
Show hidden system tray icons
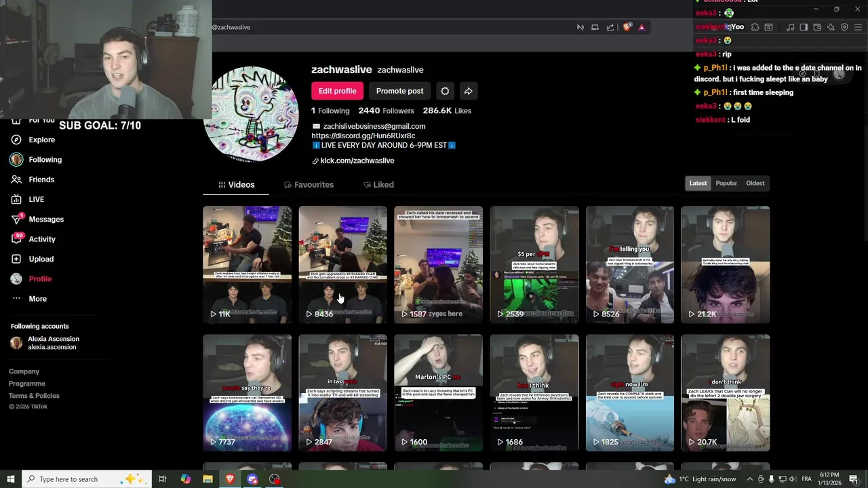pos(749,479)
